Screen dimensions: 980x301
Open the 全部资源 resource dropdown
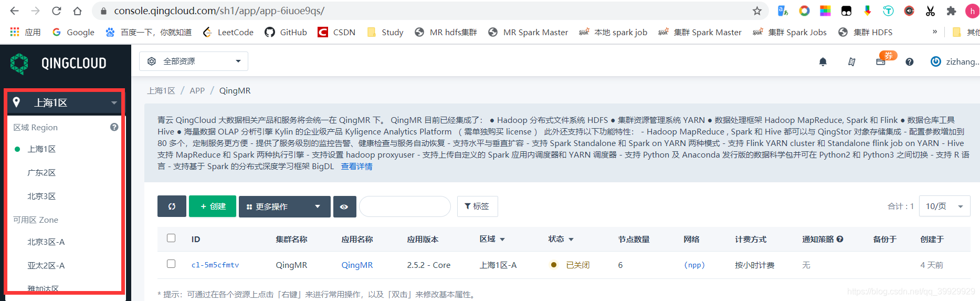click(194, 61)
